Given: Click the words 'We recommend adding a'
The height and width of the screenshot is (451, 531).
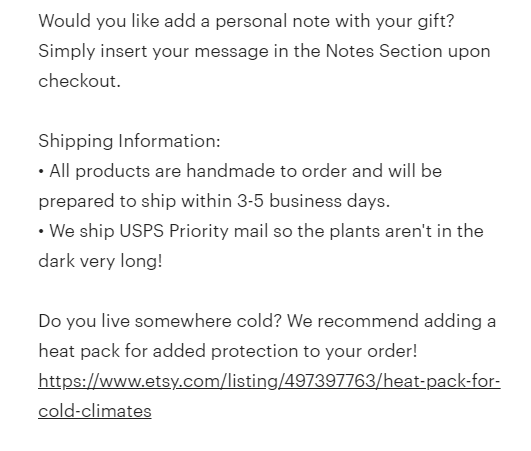Looking at the screenshot, I should coord(391,321).
